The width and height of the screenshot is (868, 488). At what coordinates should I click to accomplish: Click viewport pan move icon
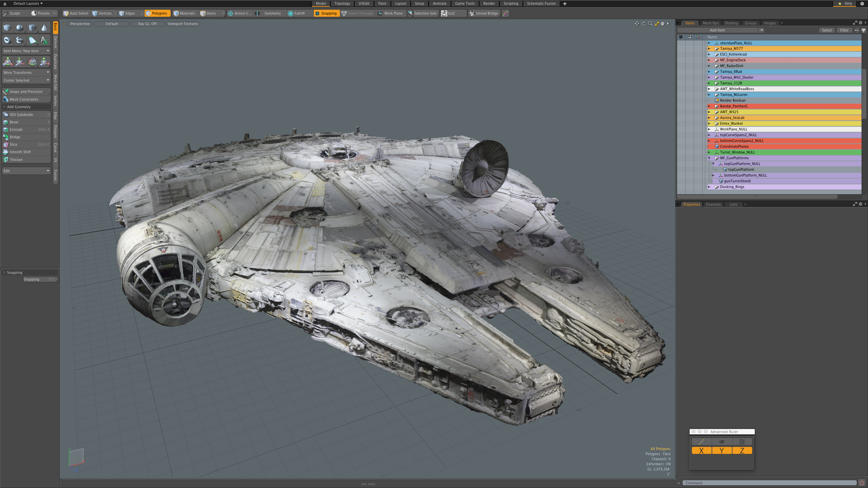tap(637, 24)
